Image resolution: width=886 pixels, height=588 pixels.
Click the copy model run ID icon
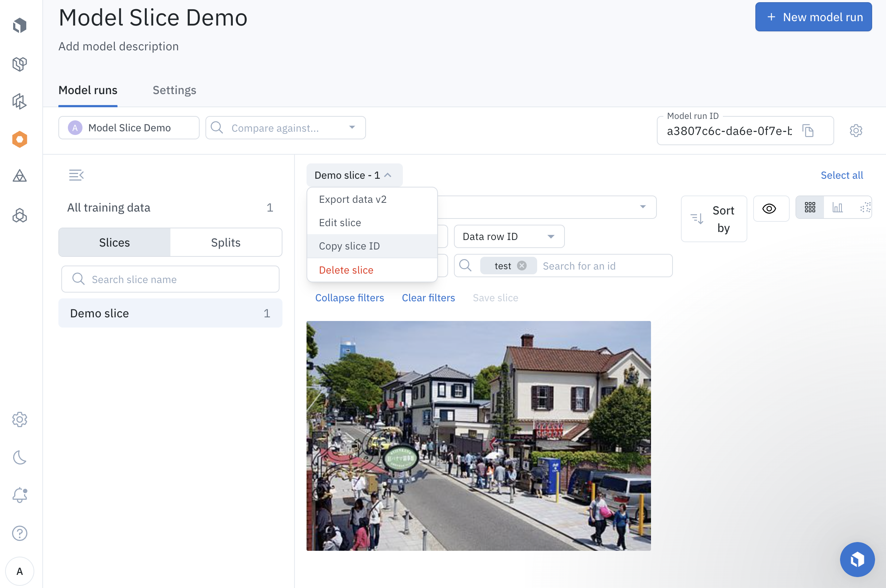click(x=808, y=131)
